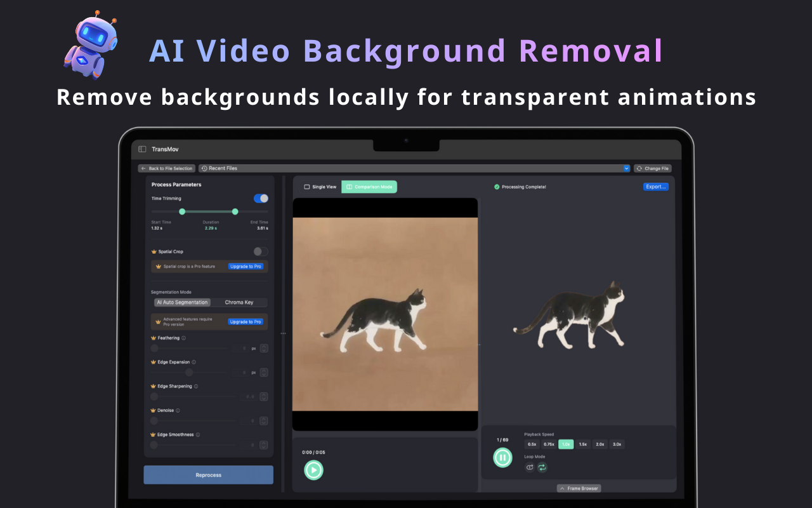Screen dimensions: 812x508
Task: Select the play-once loop mode icon
Action: point(530,467)
